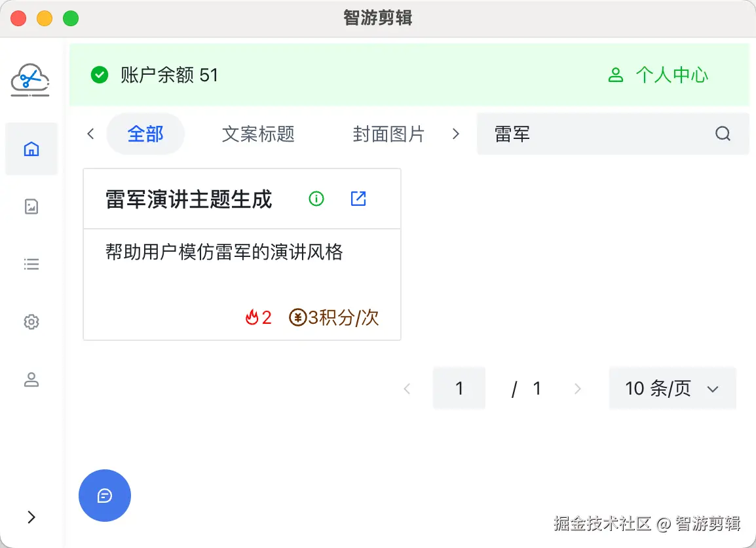Screen dimensions: 756x548
Task: Open settings gear in sidebar
Action: click(31, 322)
